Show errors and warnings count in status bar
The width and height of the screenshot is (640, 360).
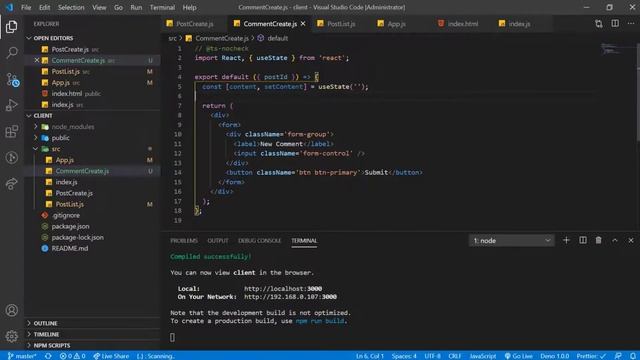pos(72,356)
